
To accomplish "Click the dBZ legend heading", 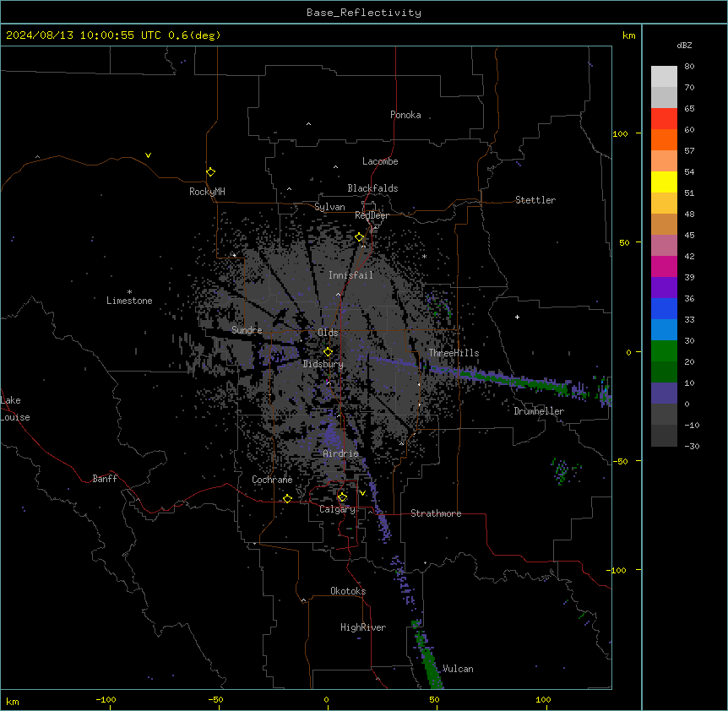I will tap(684, 45).
